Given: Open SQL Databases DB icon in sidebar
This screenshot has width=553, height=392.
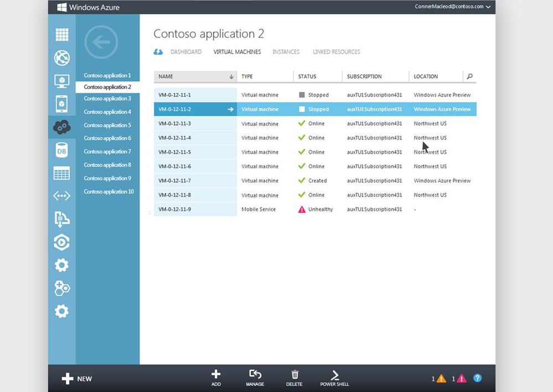Looking at the screenshot, I should (x=61, y=151).
